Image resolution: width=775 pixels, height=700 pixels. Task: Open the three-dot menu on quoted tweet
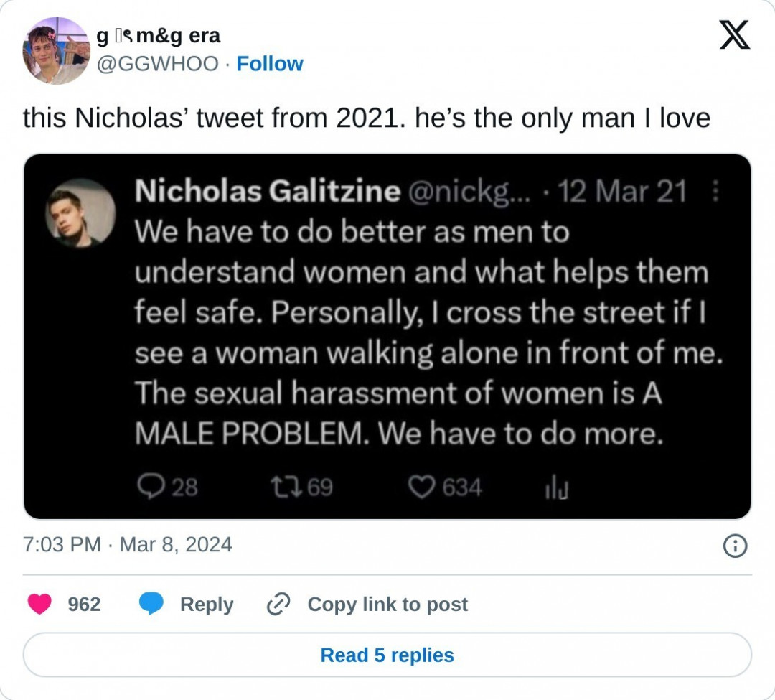(715, 192)
